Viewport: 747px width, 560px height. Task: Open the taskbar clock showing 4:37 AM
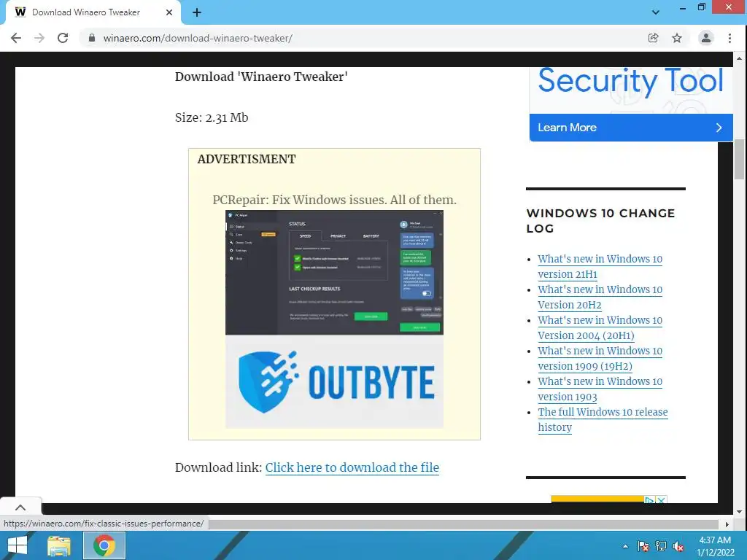715,546
